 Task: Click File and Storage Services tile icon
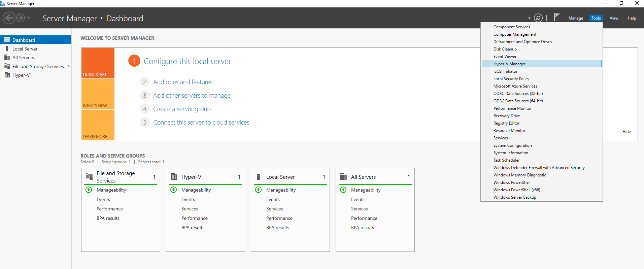(89, 176)
